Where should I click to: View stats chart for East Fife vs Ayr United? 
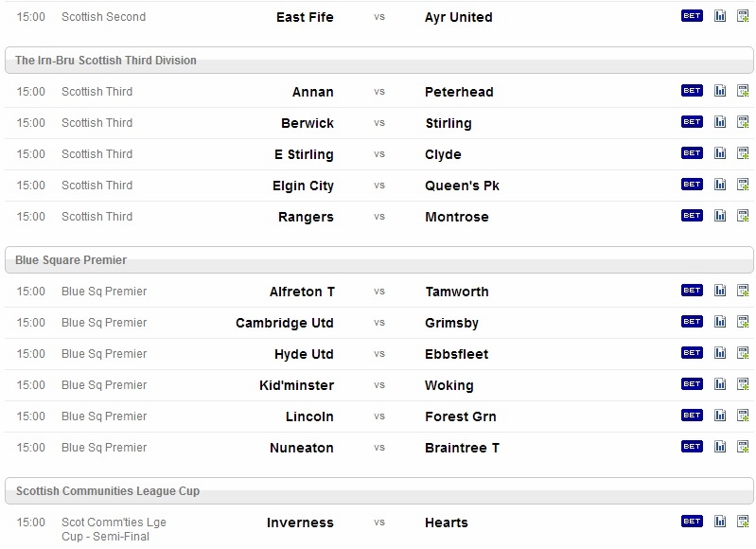click(720, 16)
